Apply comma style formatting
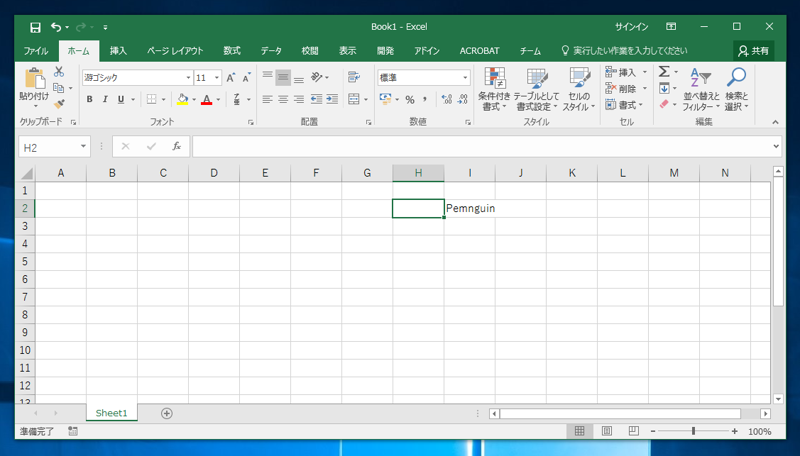The height and width of the screenshot is (456, 800). (x=424, y=99)
